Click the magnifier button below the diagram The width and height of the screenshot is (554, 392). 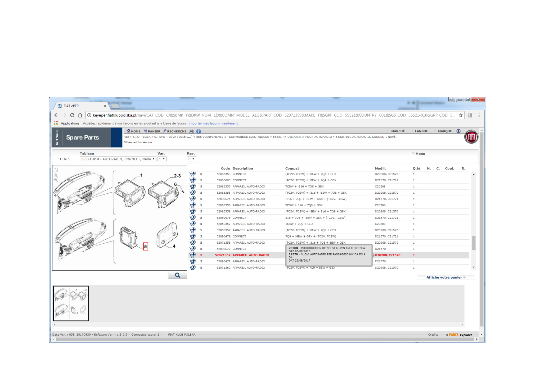(x=178, y=275)
